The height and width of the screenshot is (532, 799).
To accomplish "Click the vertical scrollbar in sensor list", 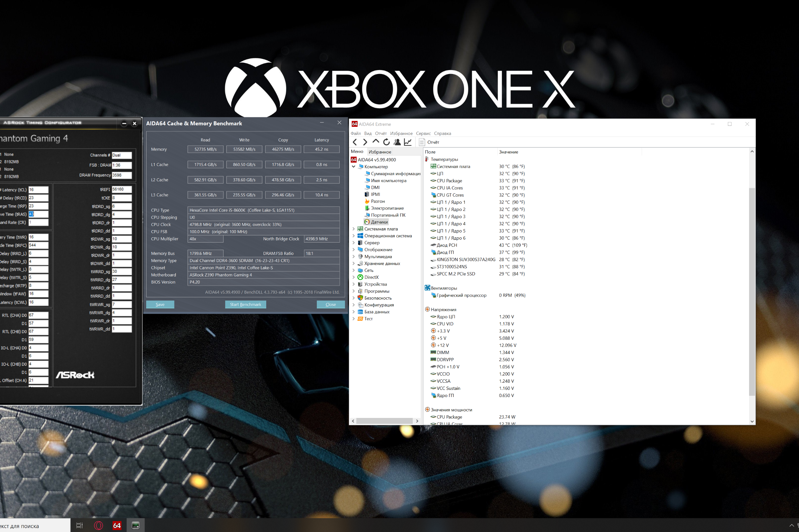I will coord(752,292).
